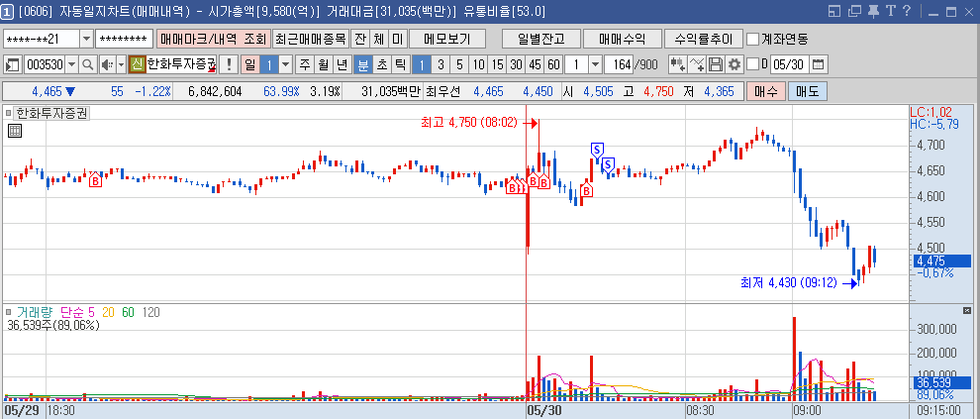Select the 미 tab button
The image size is (980, 419).
click(397, 39)
